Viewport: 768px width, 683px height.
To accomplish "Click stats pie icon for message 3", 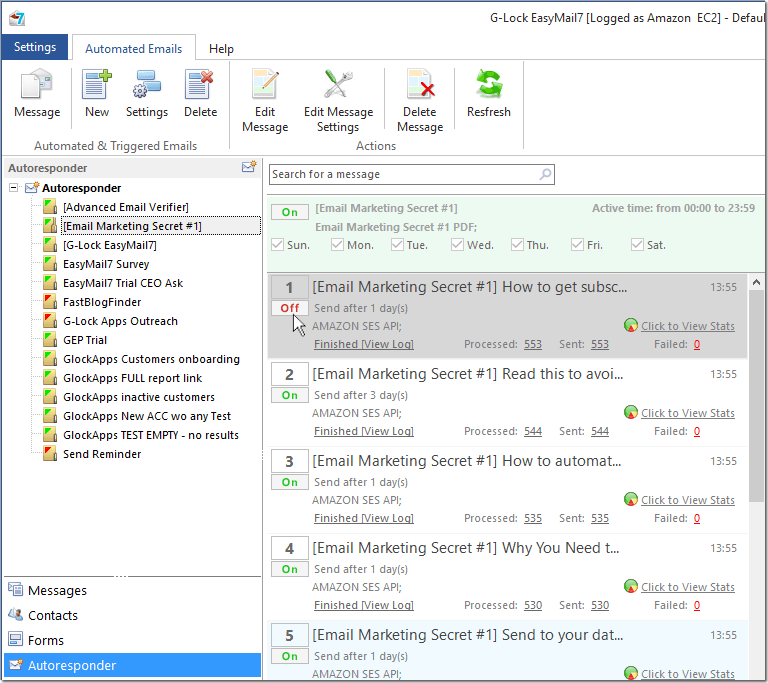I will click(x=631, y=499).
